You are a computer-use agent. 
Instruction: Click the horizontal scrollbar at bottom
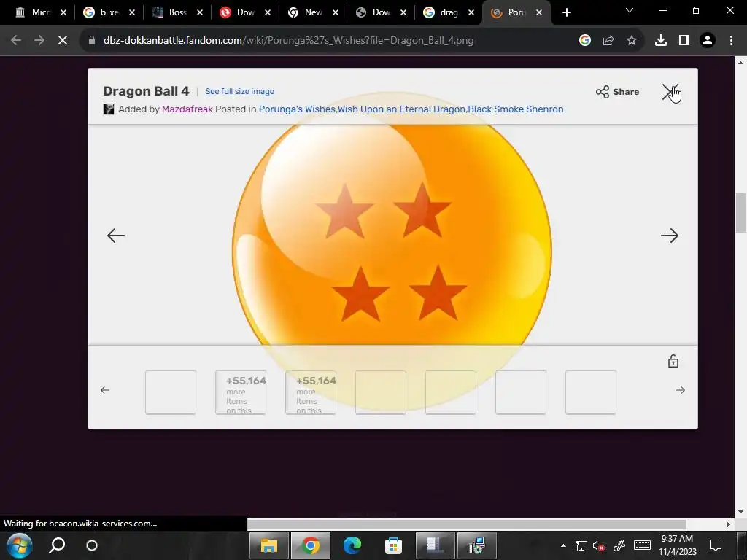click(x=467, y=524)
